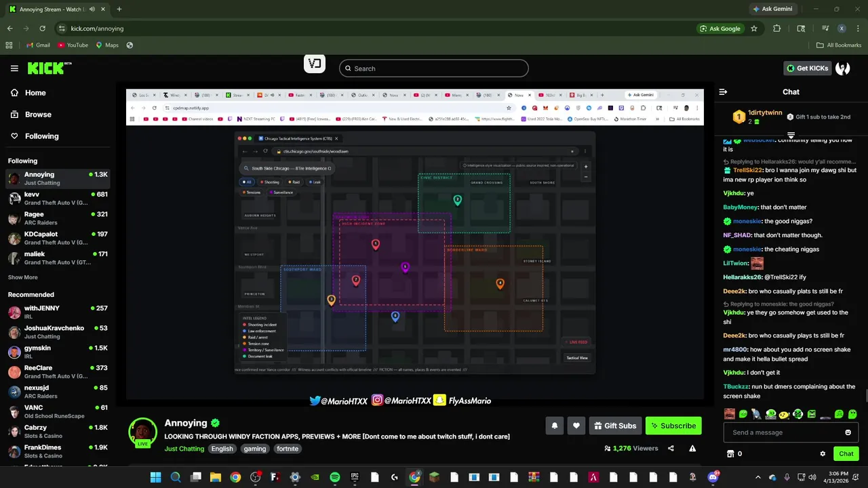Click the Send a message field
Image resolution: width=868 pixels, height=488 pixels.
pos(783,432)
